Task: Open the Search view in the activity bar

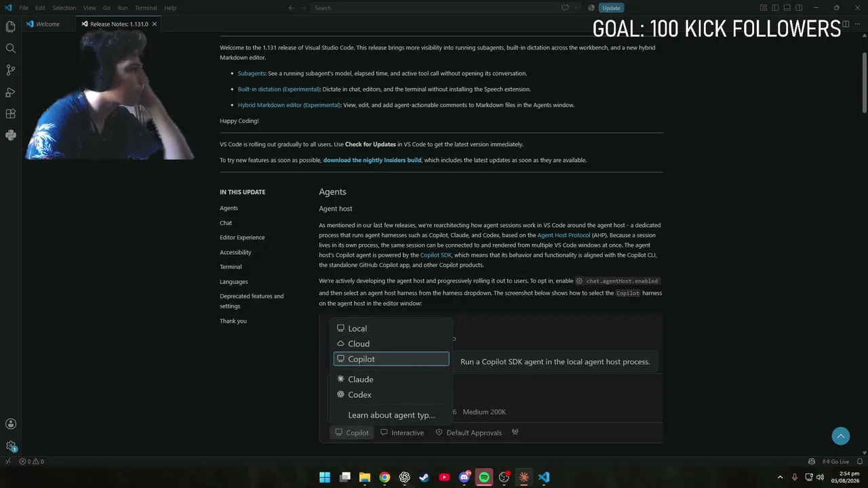Action: pyautogui.click(x=10, y=48)
